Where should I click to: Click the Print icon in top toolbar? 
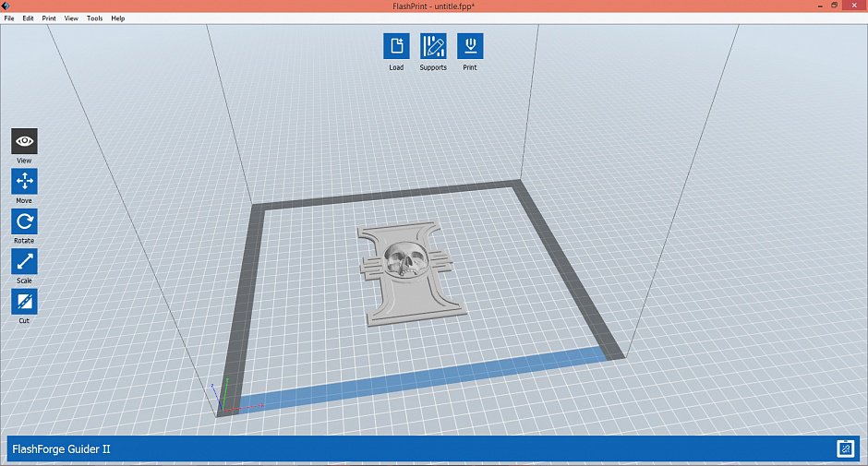tap(470, 46)
